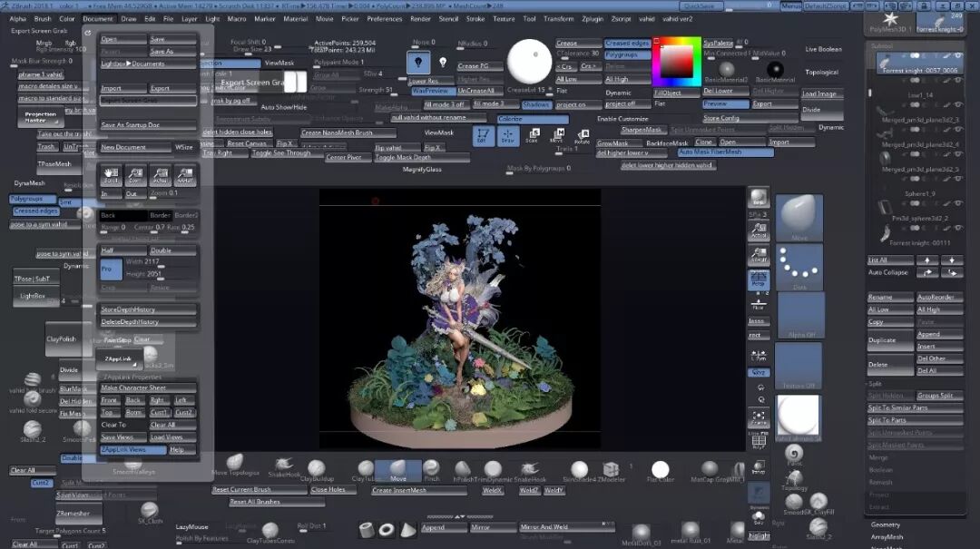Image resolution: width=980 pixels, height=549 pixels.
Task: Activate the Edit mode icon
Action: (x=483, y=136)
